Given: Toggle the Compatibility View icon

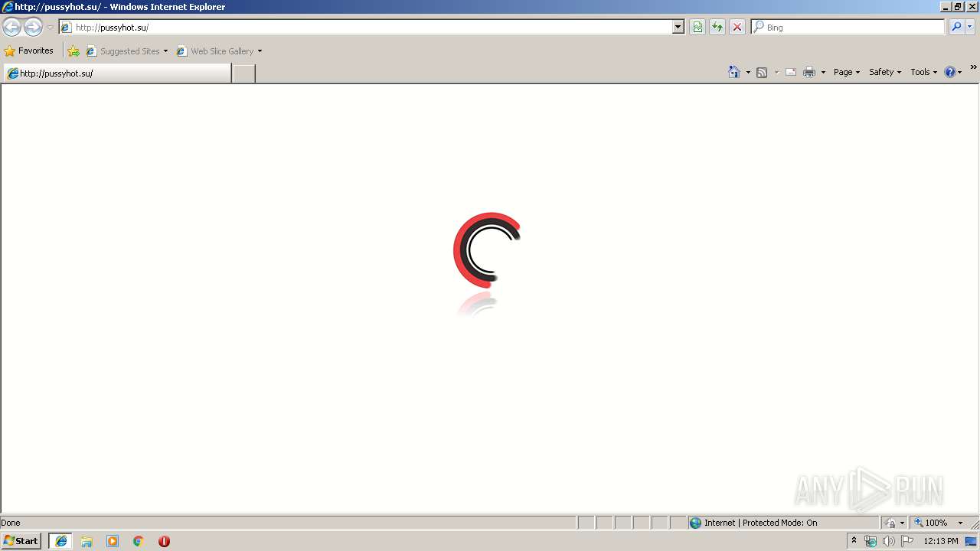Looking at the screenshot, I should (x=697, y=27).
